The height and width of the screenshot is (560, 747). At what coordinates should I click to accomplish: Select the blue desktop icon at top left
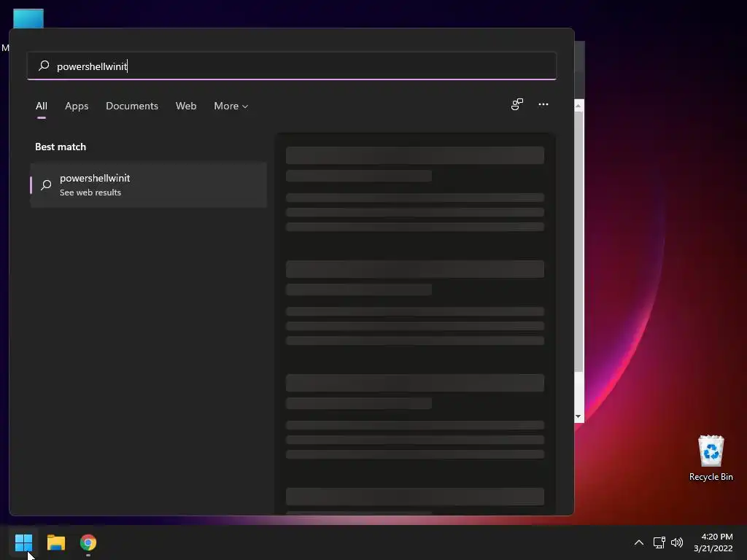click(28, 18)
